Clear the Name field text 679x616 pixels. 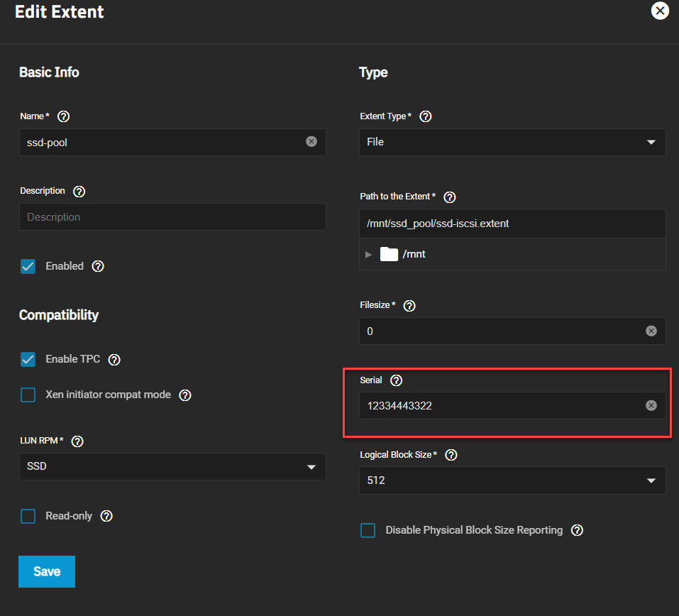pyautogui.click(x=311, y=142)
